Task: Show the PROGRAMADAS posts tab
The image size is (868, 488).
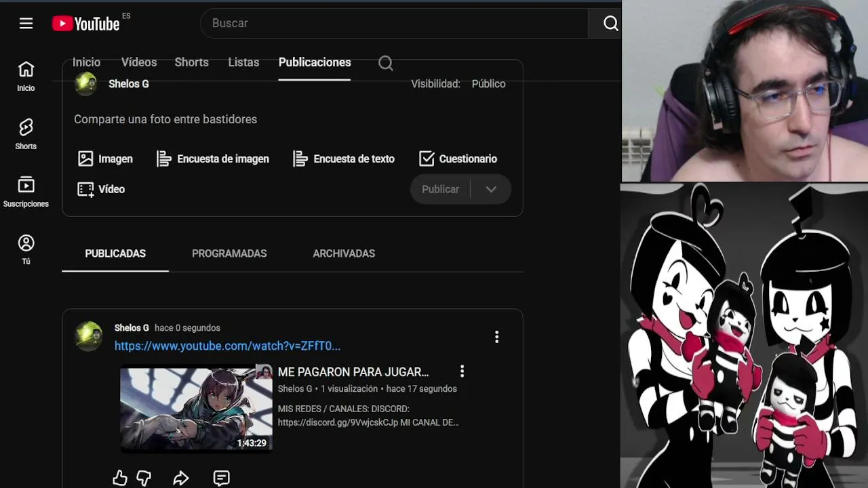Action: point(229,253)
